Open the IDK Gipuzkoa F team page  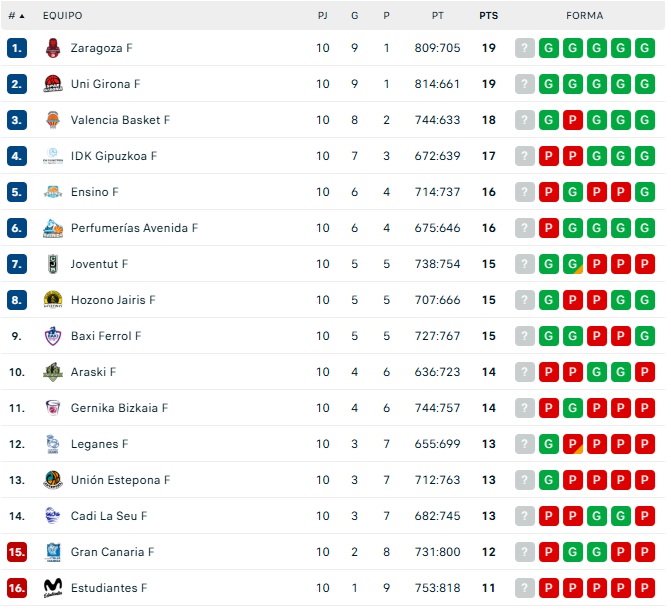click(114, 156)
